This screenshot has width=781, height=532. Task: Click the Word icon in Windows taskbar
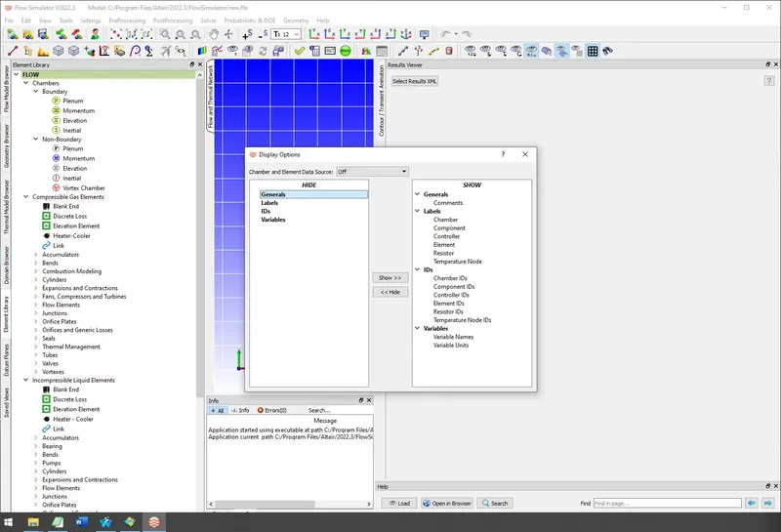81,522
